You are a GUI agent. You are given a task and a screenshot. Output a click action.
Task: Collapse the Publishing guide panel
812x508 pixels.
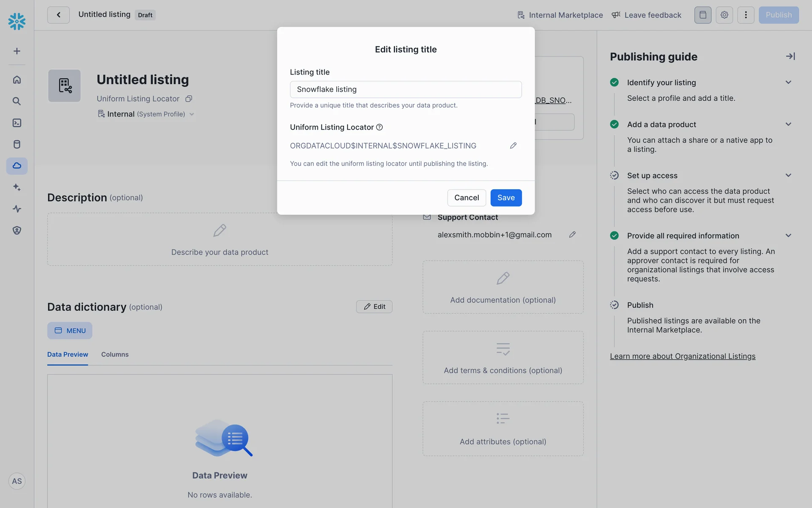coord(790,56)
